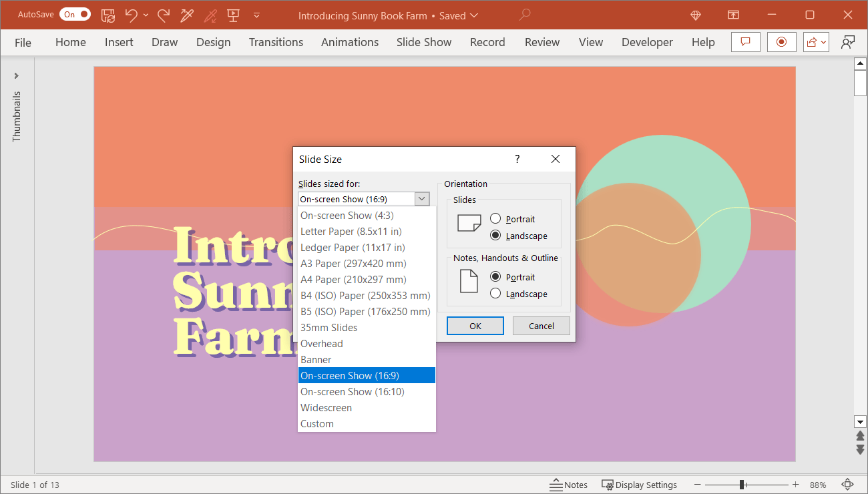Open the Share dropdown button
The height and width of the screenshot is (494, 868).
816,42
